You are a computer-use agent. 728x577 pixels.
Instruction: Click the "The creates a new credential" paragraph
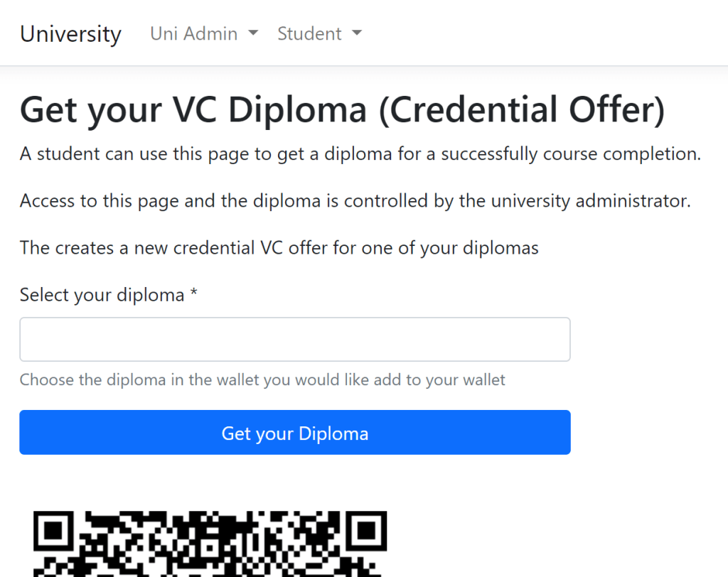pos(279,248)
